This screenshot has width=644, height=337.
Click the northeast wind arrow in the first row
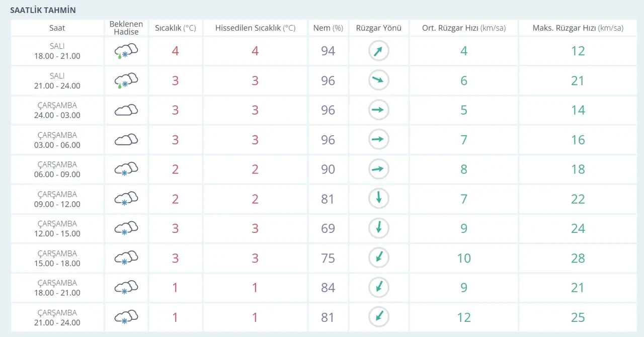pos(378,51)
